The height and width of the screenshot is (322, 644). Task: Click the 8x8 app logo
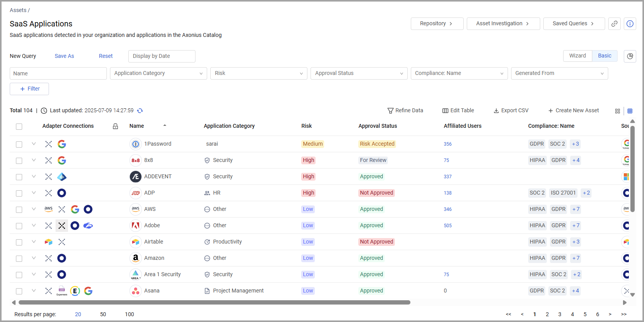(135, 160)
